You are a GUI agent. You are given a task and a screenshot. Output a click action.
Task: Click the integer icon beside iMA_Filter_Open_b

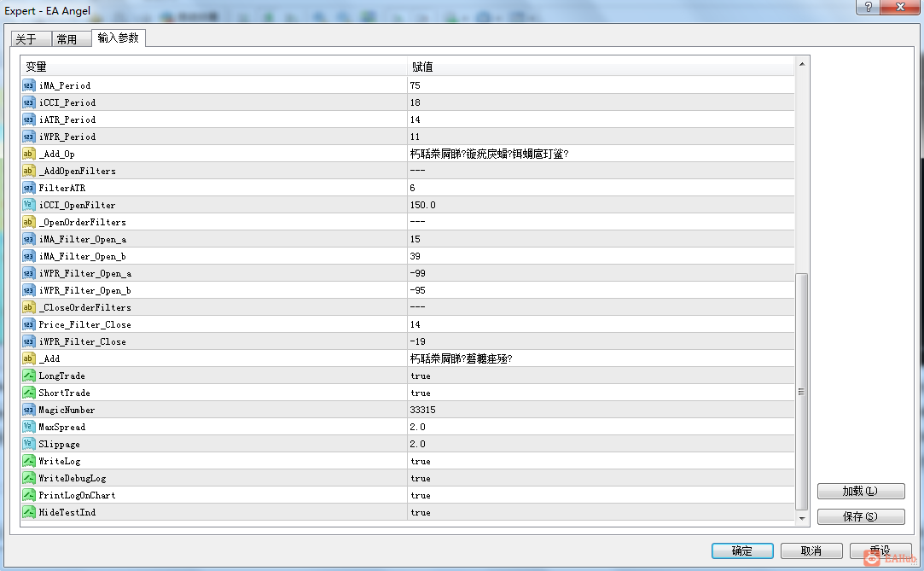(28, 256)
